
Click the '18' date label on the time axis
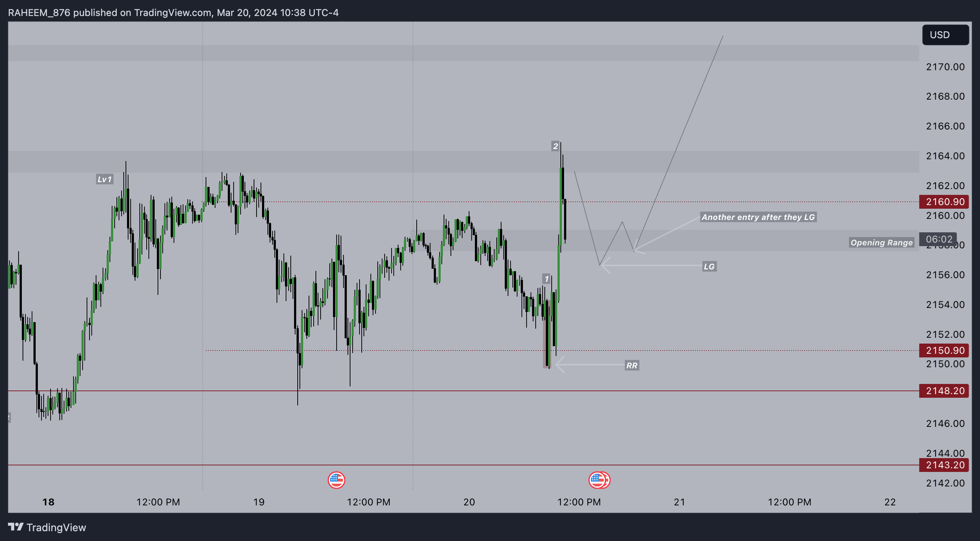click(48, 502)
